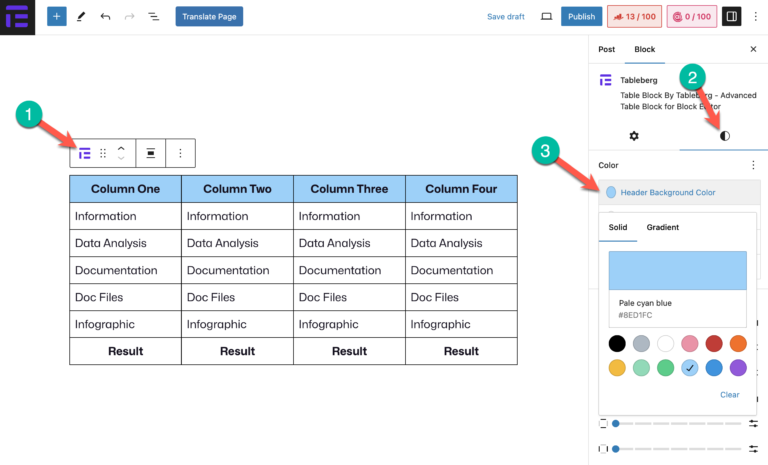Choose the purple color swatch
This screenshot has height=465, width=768.
point(738,368)
